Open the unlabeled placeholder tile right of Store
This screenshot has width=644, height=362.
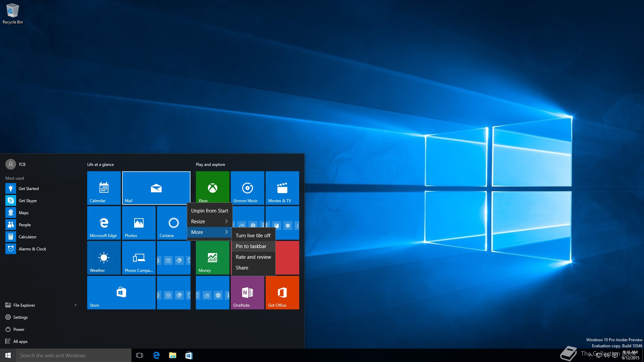[x=174, y=292]
